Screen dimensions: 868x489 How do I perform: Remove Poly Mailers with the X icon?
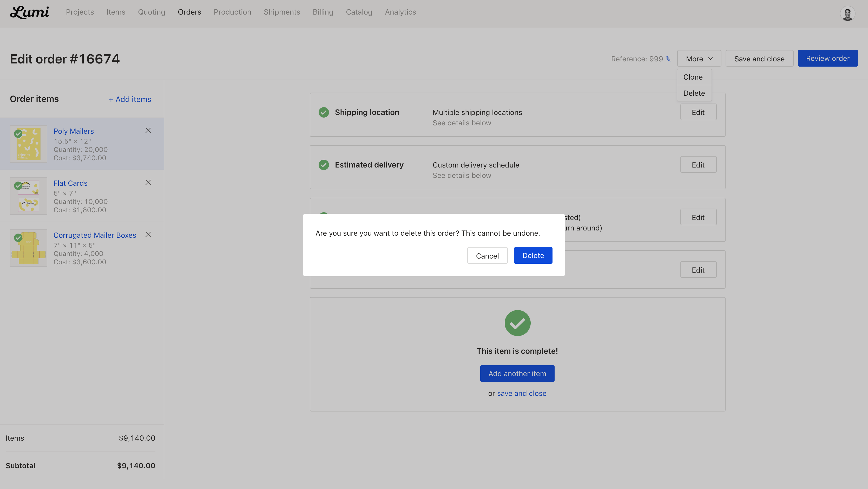tap(148, 131)
